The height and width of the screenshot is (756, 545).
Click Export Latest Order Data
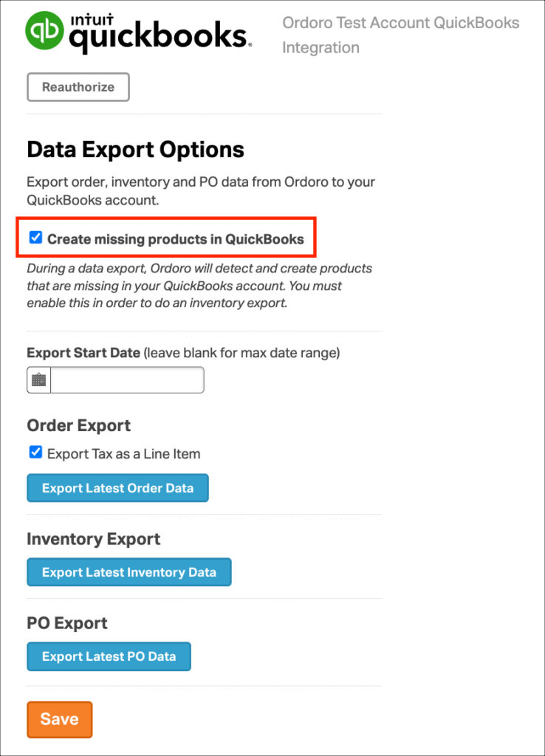point(117,488)
